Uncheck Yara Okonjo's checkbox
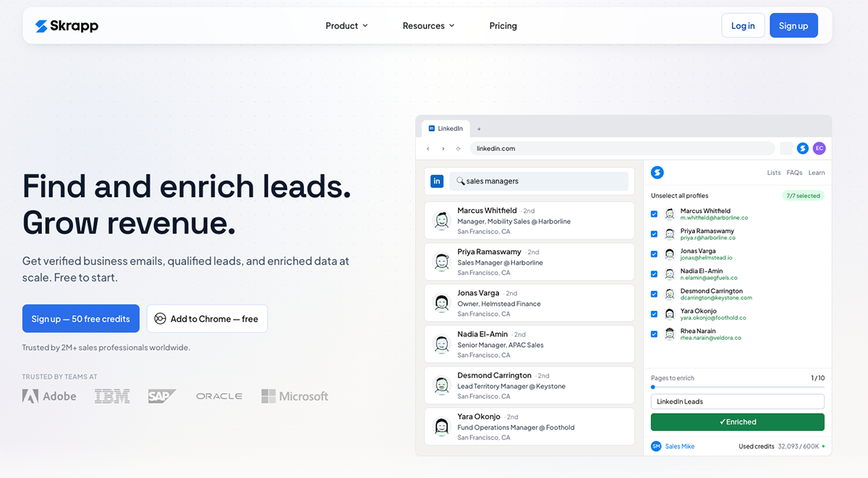868x478 pixels. coord(654,314)
